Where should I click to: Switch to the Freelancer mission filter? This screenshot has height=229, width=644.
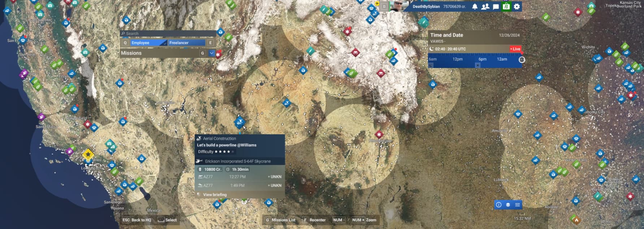(x=186, y=43)
